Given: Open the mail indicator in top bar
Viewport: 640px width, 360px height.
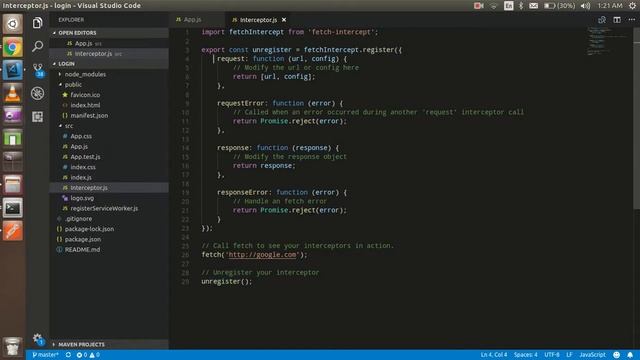Looking at the screenshot, I should click(x=533, y=6).
